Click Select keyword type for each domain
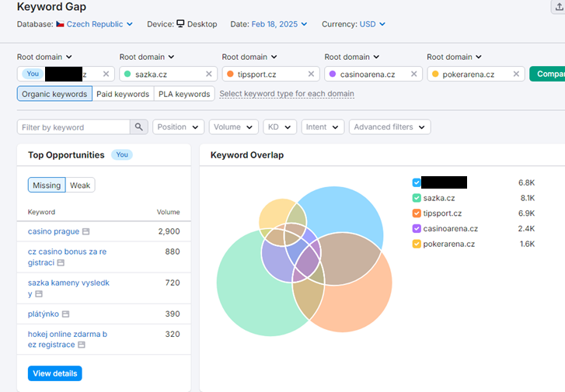The image size is (565, 392). [x=287, y=94]
